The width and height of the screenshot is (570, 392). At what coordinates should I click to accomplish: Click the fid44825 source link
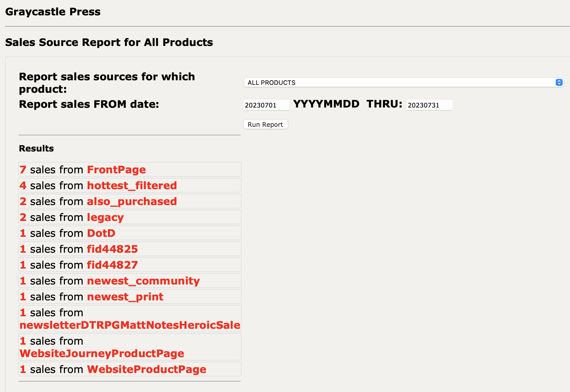pyautogui.click(x=112, y=249)
